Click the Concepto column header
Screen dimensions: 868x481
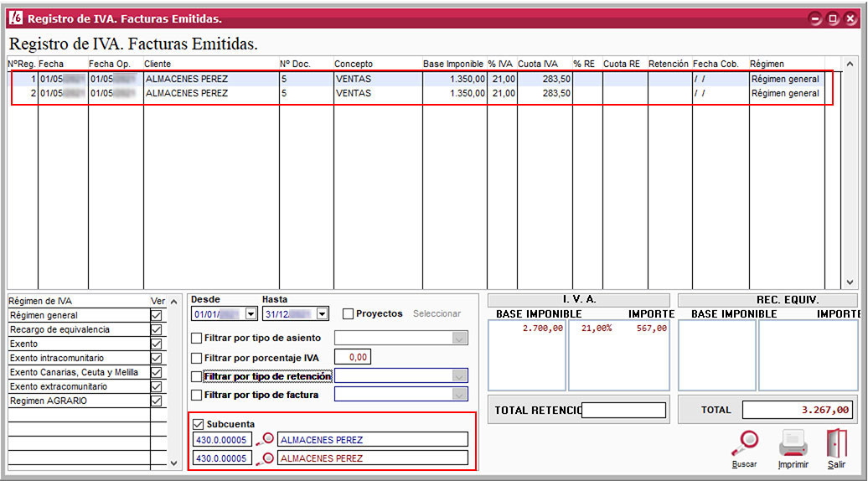[x=354, y=65]
